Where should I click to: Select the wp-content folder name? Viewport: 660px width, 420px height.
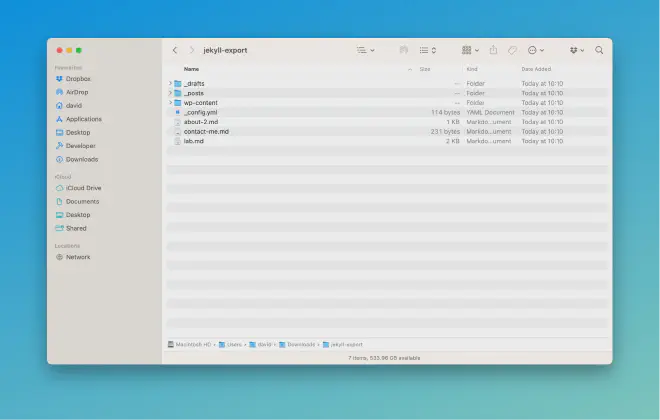[201, 103]
